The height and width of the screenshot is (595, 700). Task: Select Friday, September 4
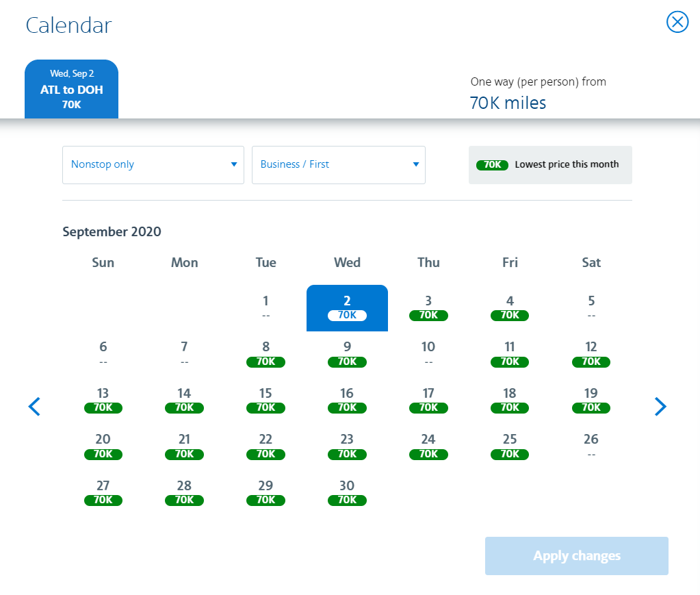510,307
